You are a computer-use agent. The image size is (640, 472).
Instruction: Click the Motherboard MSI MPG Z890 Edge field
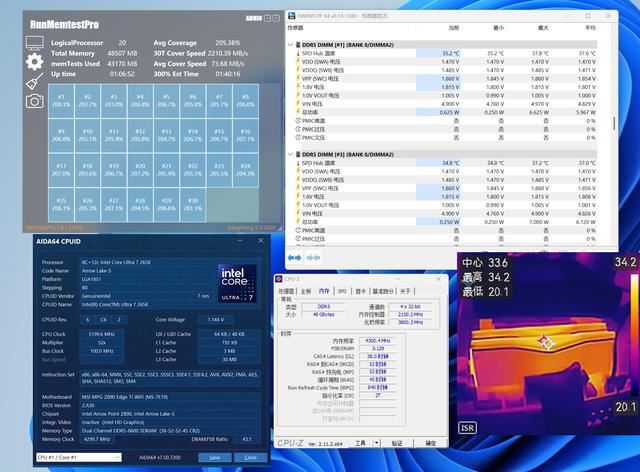pos(170,397)
